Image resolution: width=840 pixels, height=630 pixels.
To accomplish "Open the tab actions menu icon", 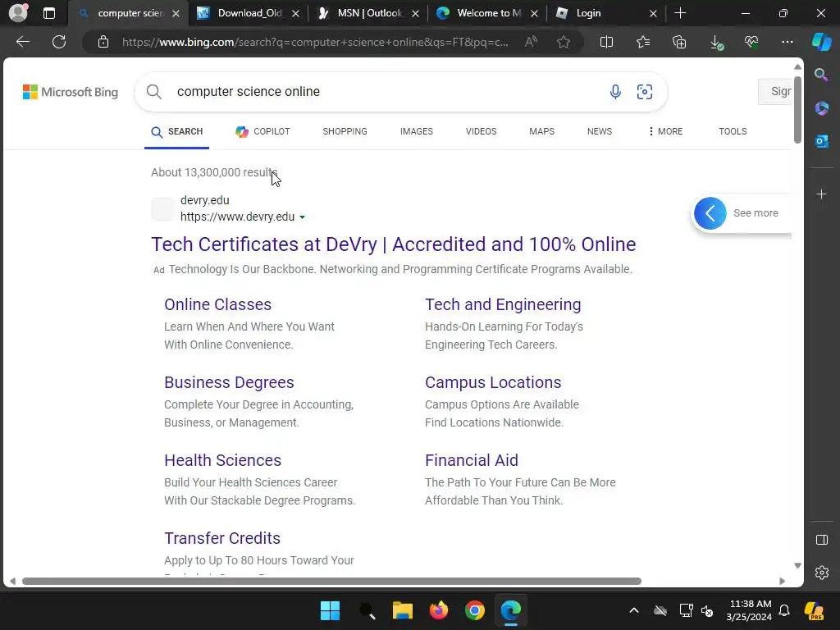I will (49, 13).
